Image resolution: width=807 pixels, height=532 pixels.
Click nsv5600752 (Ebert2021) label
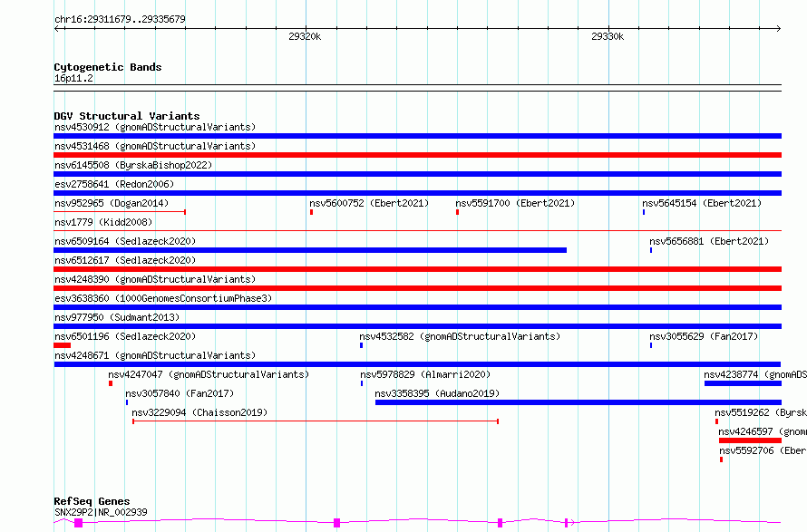pos(369,203)
